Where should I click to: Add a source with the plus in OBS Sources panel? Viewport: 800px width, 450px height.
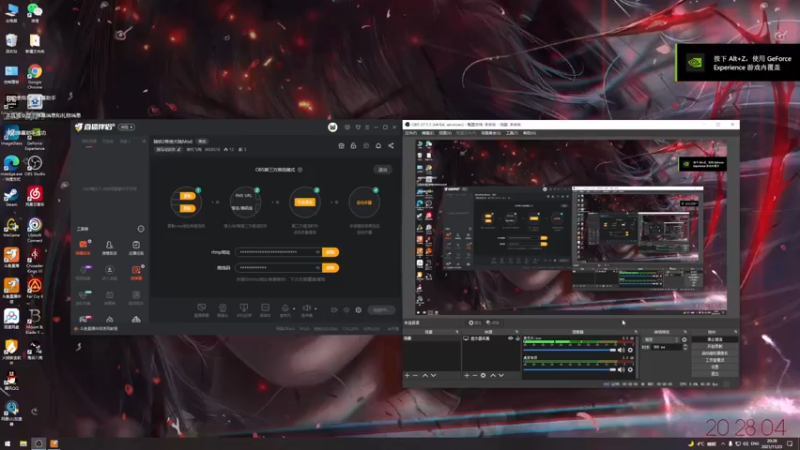(466, 376)
